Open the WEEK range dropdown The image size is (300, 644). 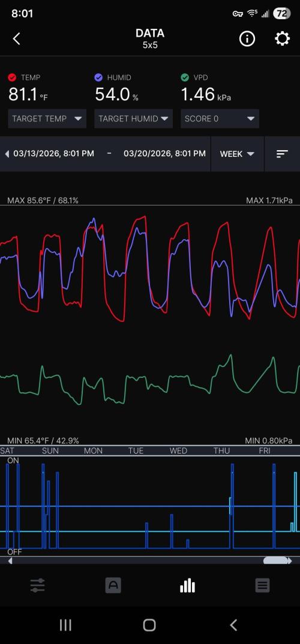pos(237,154)
